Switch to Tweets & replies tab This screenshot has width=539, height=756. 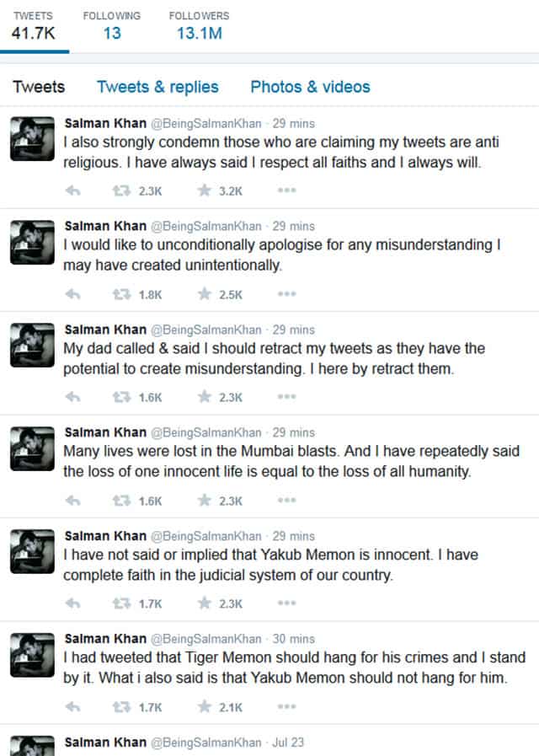(157, 87)
